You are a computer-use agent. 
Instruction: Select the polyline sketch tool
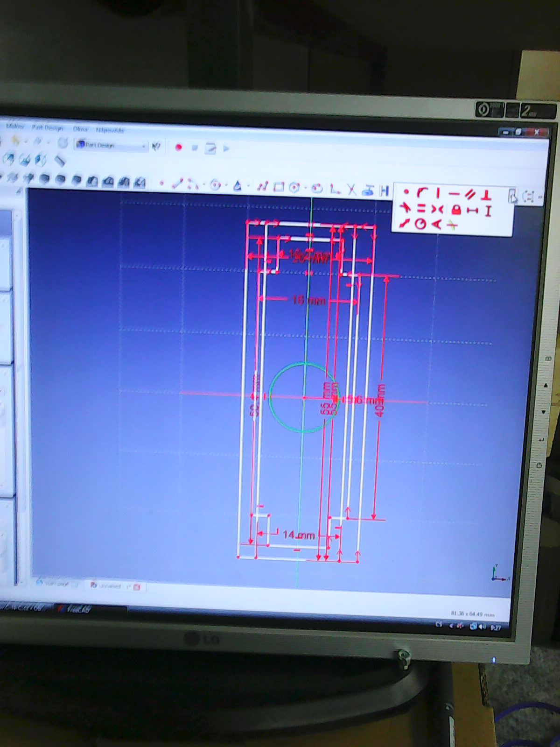click(262, 187)
